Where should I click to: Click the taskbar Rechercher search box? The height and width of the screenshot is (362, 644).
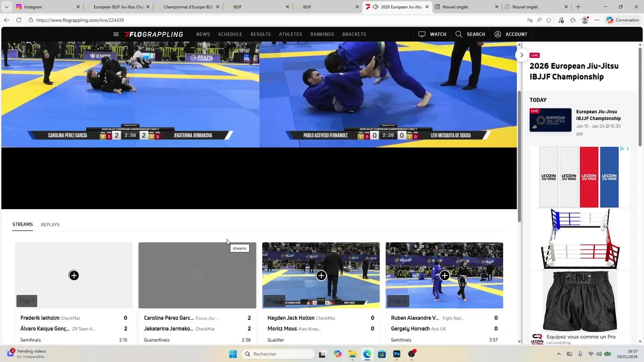tap(278, 354)
